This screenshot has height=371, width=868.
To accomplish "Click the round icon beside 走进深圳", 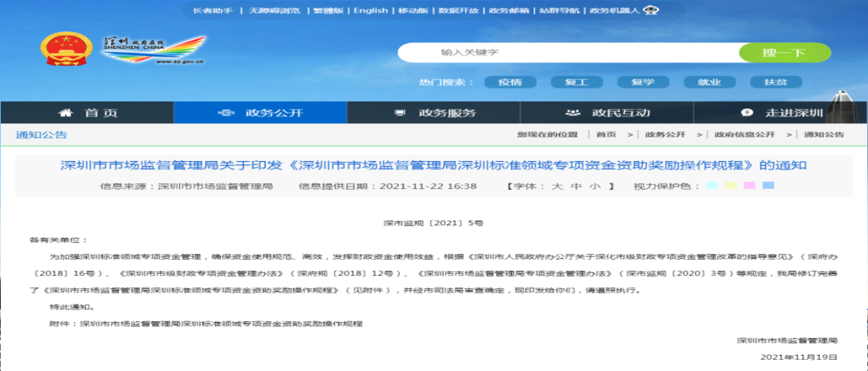I will click(x=747, y=113).
